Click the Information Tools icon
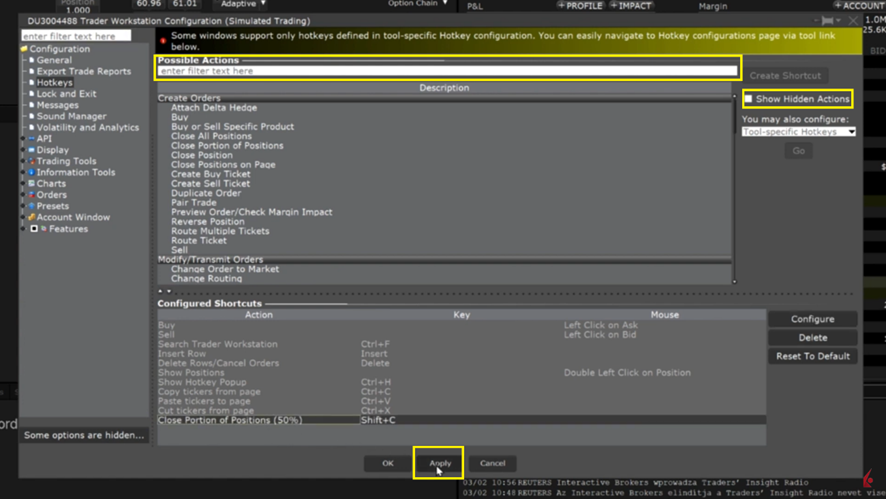Viewport: 886px width, 499px height. 32,172
